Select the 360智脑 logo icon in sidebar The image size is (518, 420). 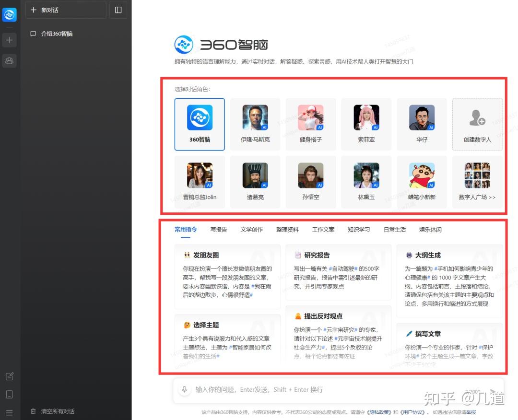9,14
